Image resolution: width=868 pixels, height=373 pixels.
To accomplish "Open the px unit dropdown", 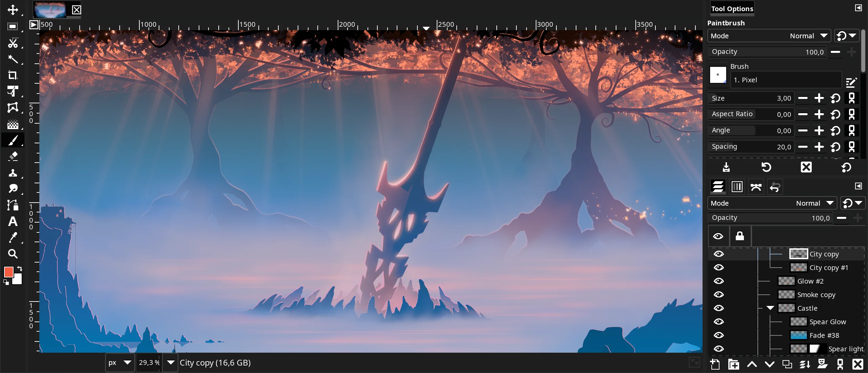I will click(x=120, y=362).
